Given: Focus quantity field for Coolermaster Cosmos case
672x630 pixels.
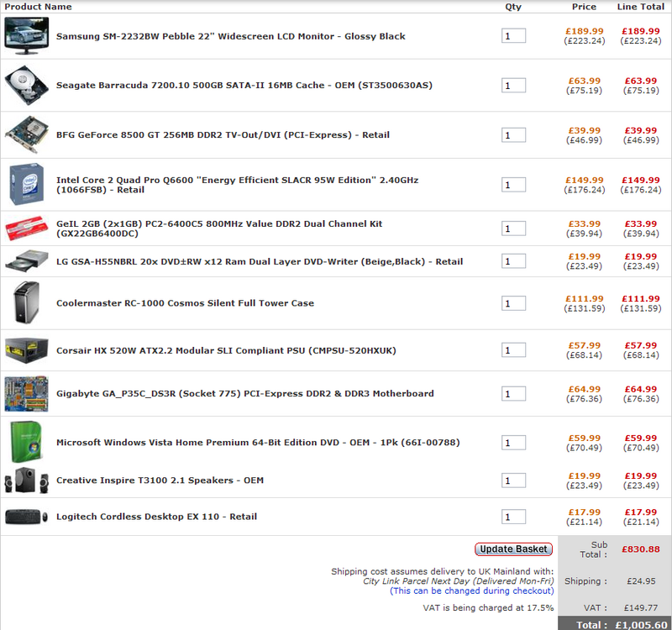Looking at the screenshot, I should click(513, 303).
